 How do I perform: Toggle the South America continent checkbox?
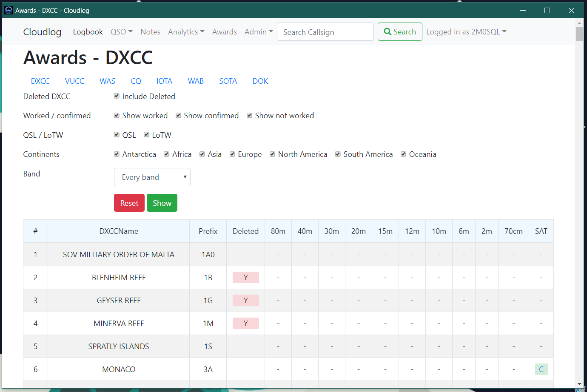(338, 154)
